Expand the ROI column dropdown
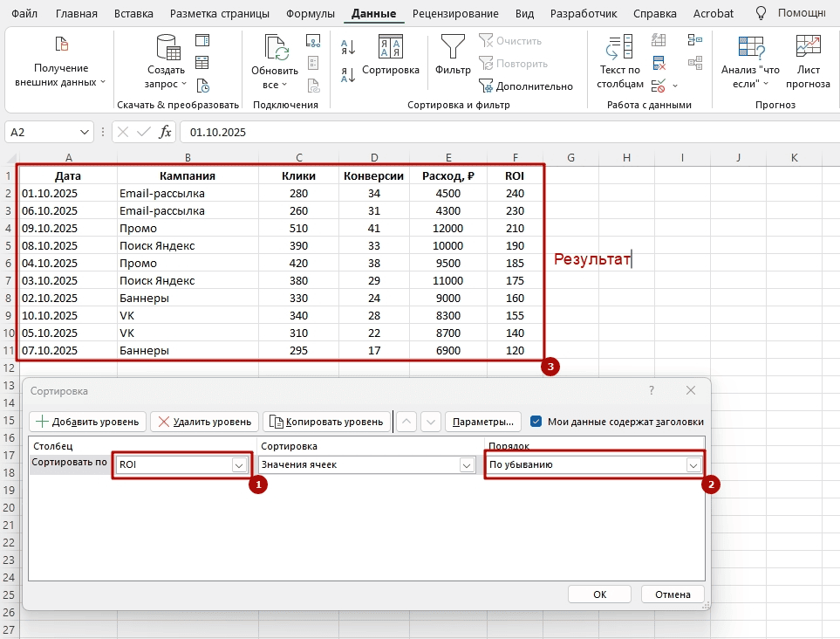The width and height of the screenshot is (840, 639). coord(239,465)
